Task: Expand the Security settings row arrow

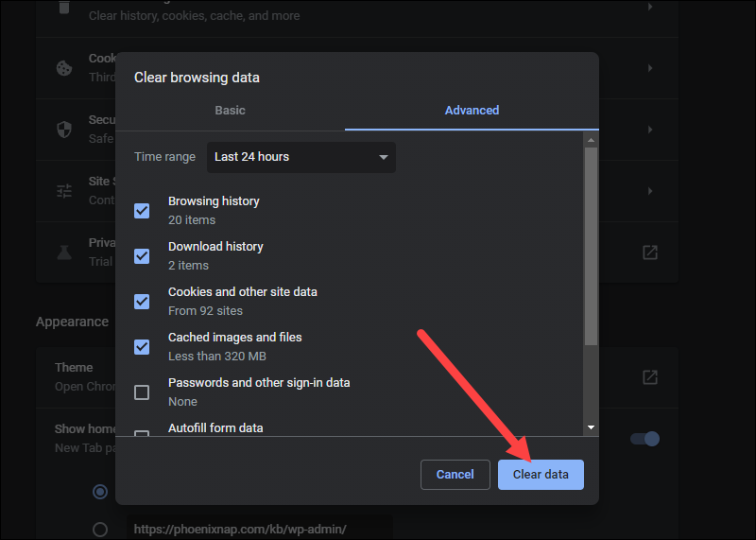Action: pos(650,130)
